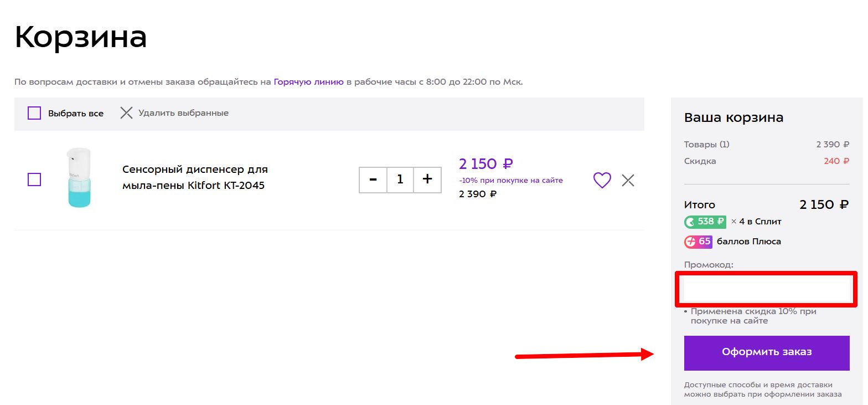Viewport: 868px width, 405px height.
Task: Remove the Kitfort dispenser using the X icon
Action: pos(628,180)
